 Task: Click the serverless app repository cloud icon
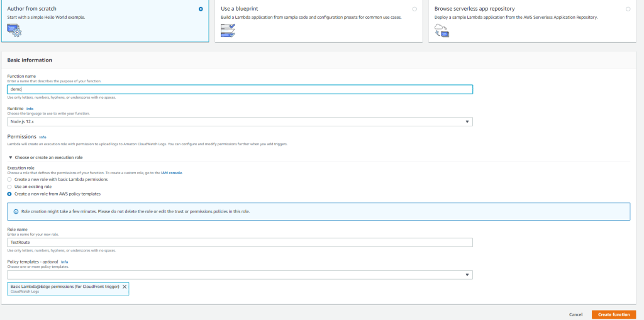coord(441,30)
